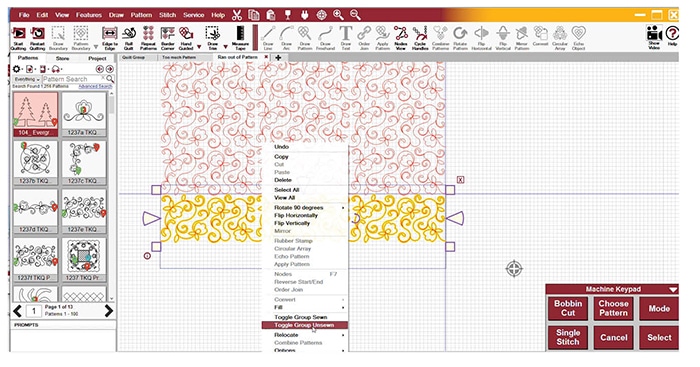This screenshot has height=367, width=700.
Task: Choose Toggle Group Unsewn in context menu
Action: tap(304, 325)
